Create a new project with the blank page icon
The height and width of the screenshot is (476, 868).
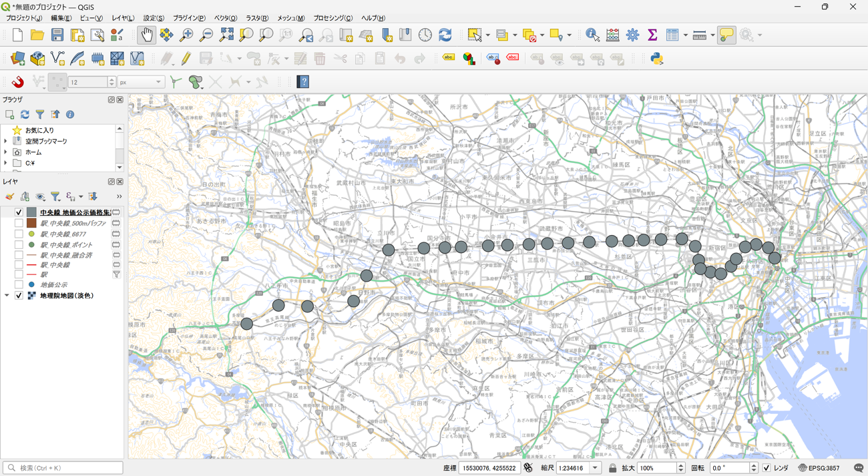17,35
